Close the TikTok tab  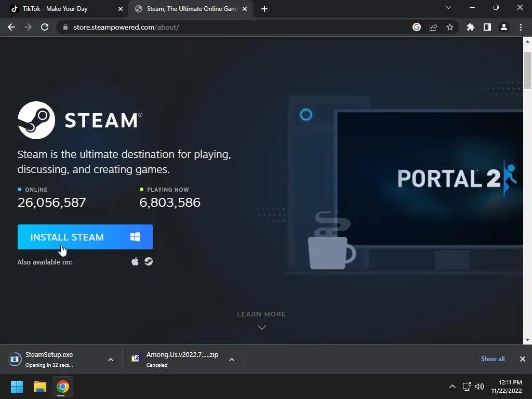pos(121,9)
